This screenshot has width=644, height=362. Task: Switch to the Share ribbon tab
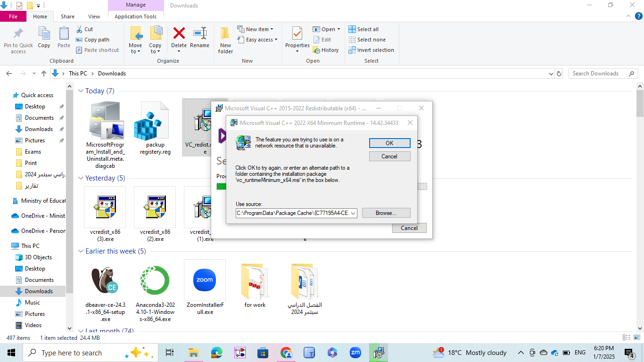pos(67,16)
